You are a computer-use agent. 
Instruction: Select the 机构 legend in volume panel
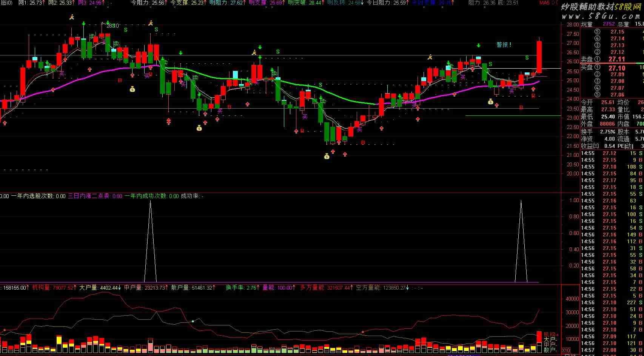550,335
